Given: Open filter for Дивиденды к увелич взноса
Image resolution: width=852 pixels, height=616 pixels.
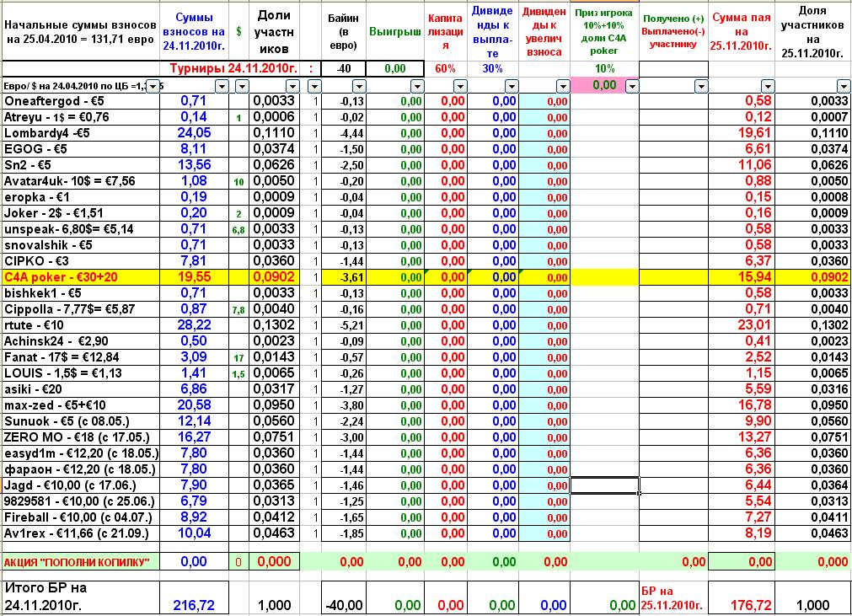Looking at the screenshot, I should pyautogui.click(x=563, y=86).
